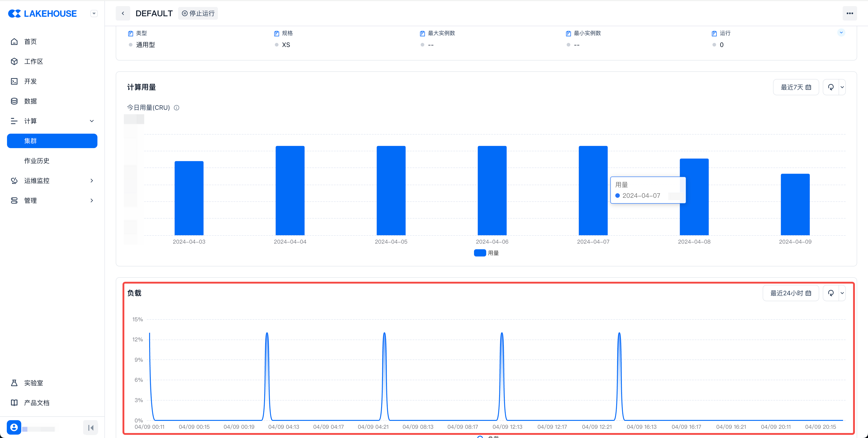The width and height of the screenshot is (868, 438).
Task: Refresh the 计算用量 chart
Action: (831, 87)
